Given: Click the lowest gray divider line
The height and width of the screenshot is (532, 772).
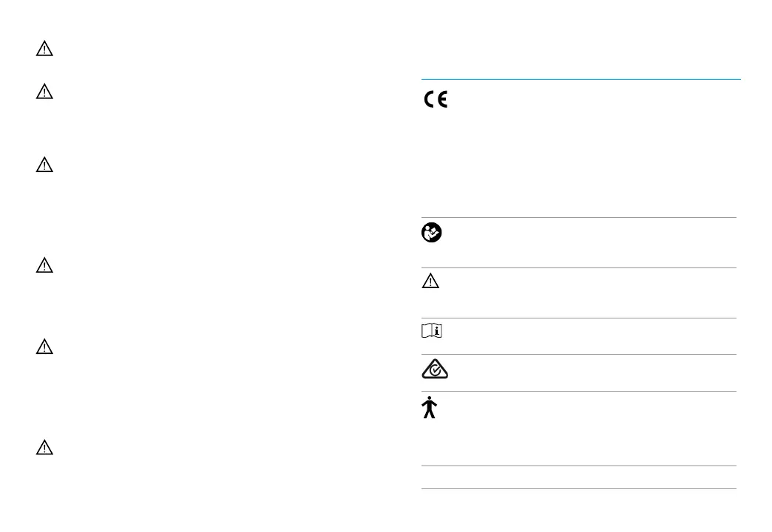Looking at the screenshot, I should (x=579, y=488).
